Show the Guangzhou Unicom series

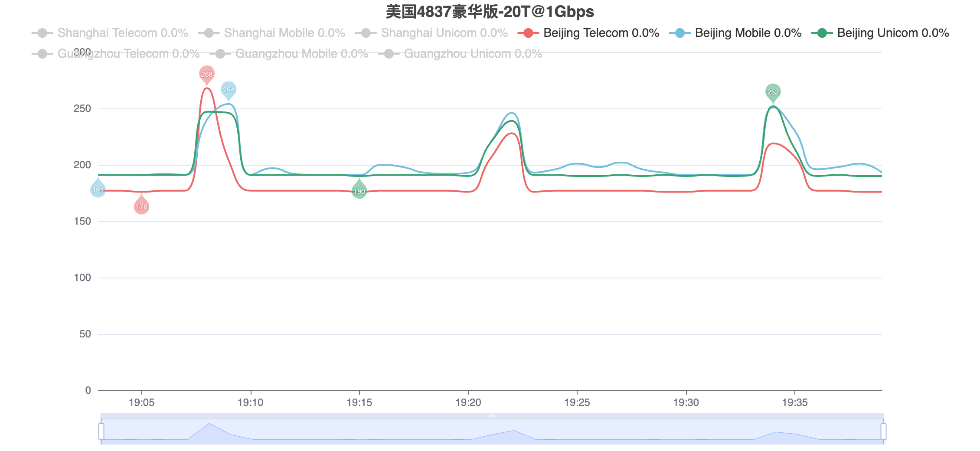[460, 54]
